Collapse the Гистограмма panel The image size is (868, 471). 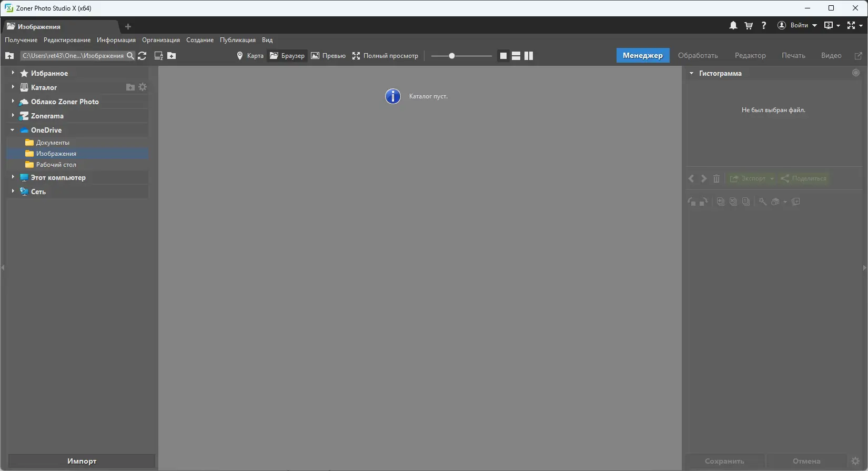point(692,73)
